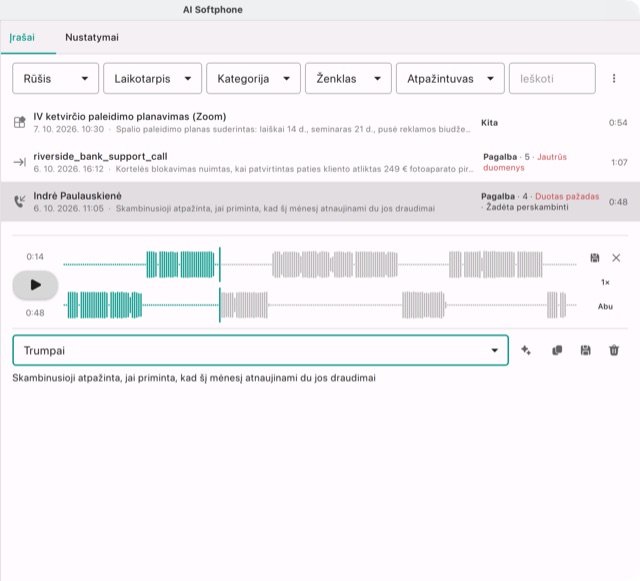The height and width of the screenshot is (581, 640).
Task: Click the incoming call icon for Indrė Paulauskienė
Action: coord(20,201)
